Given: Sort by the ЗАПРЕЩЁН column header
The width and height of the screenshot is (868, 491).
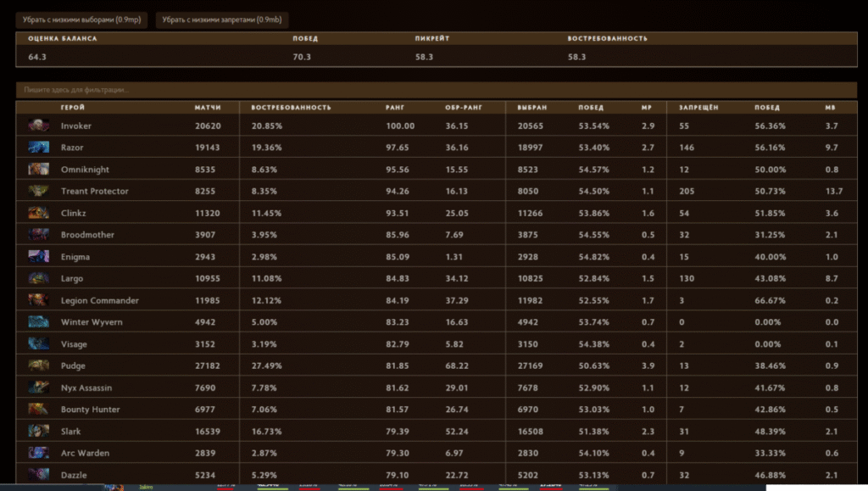Looking at the screenshot, I should click(698, 108).
